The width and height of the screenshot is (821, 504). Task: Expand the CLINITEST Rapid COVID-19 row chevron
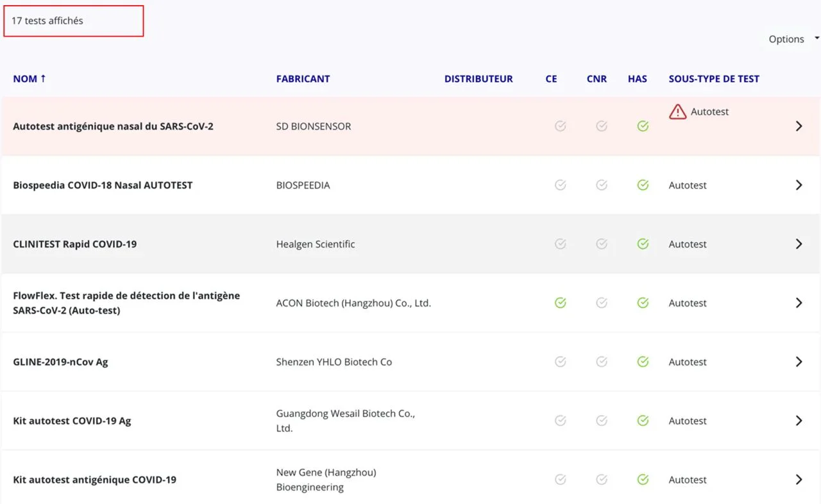[799, 244]
